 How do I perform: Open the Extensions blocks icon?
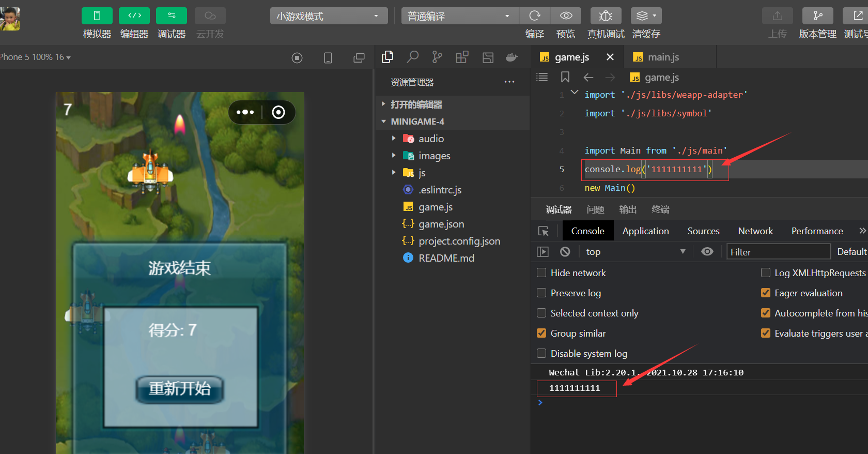462,57
